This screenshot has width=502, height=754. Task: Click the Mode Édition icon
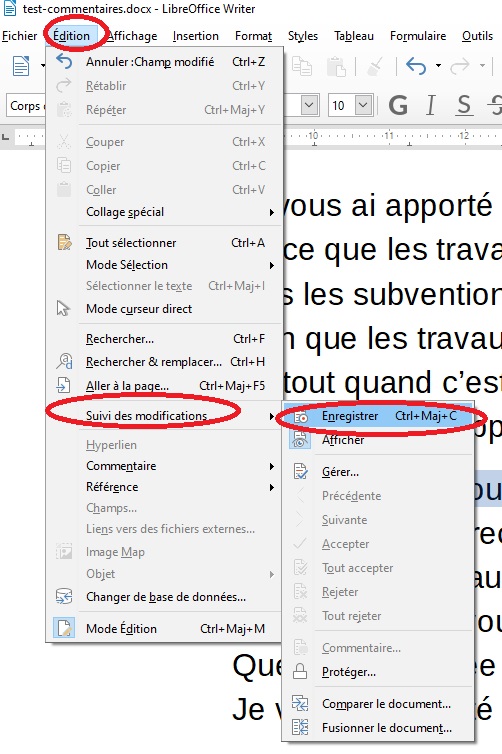point(64,628)
